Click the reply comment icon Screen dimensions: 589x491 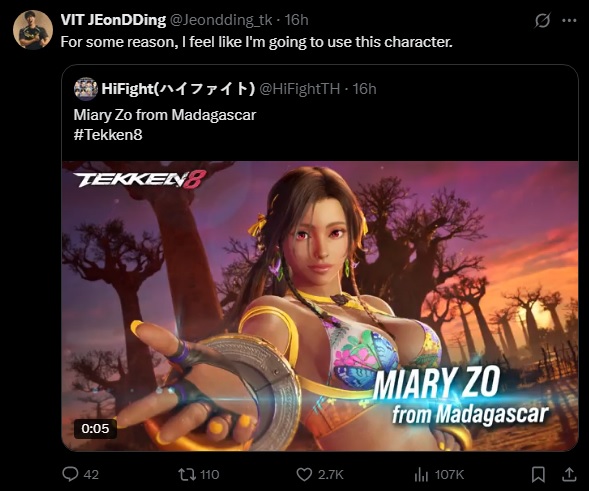pyautogui.click(x=70, y=474)
